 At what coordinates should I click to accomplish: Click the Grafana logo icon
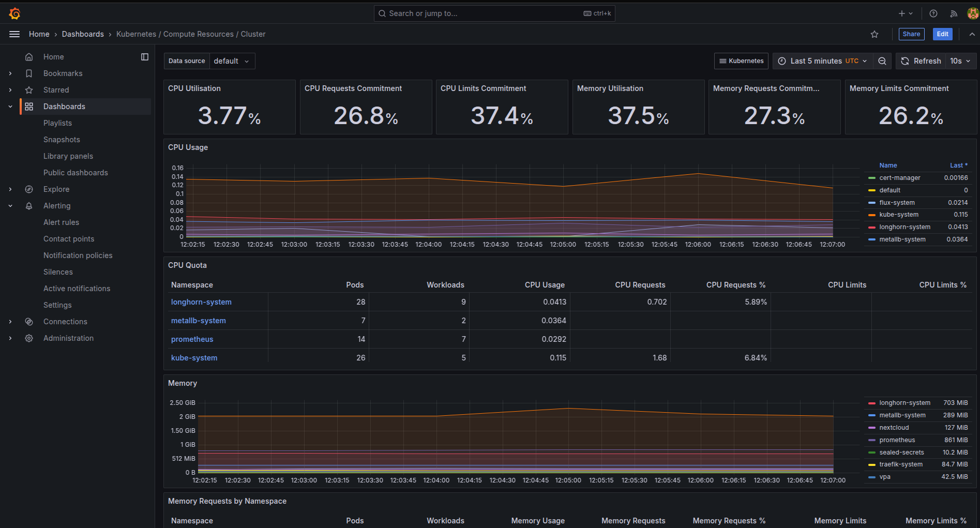click(x=15, y=13)
